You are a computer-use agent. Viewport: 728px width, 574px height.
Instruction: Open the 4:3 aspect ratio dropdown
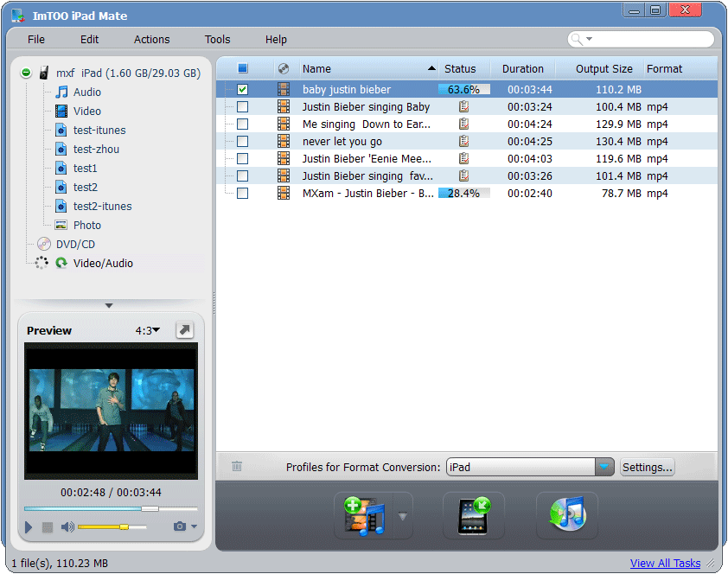click(x=148, y=330)
